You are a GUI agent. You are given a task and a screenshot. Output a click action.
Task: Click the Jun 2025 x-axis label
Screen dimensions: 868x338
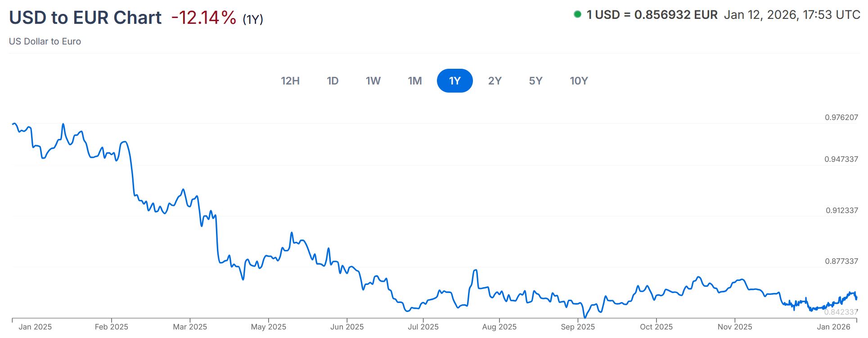click(347, 327)
